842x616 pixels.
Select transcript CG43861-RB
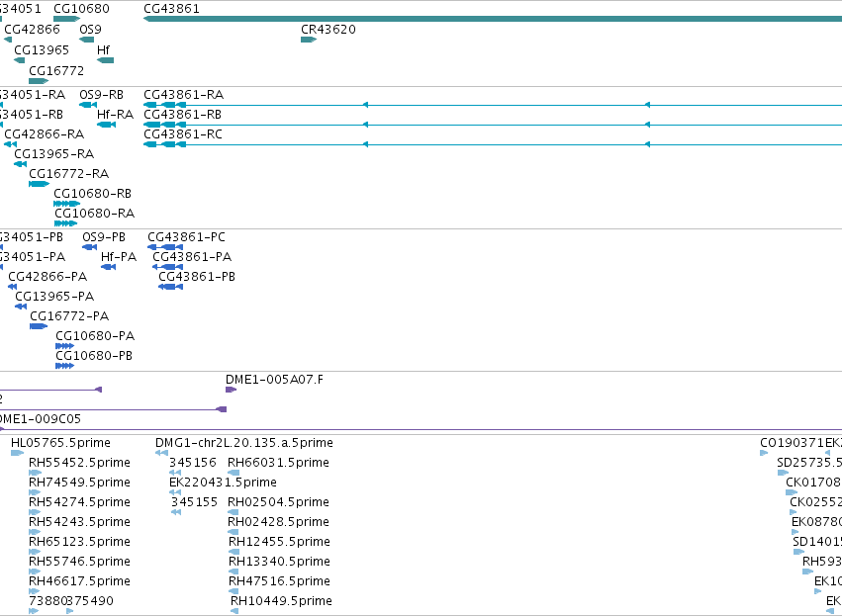pyautogui.click(x=493, y=125)
